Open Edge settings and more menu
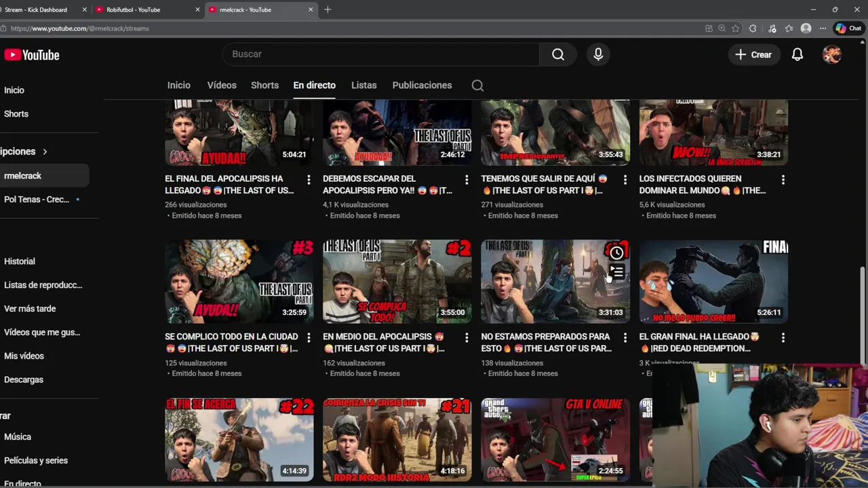This screenshot has height=488, width=868. point(823,28)
